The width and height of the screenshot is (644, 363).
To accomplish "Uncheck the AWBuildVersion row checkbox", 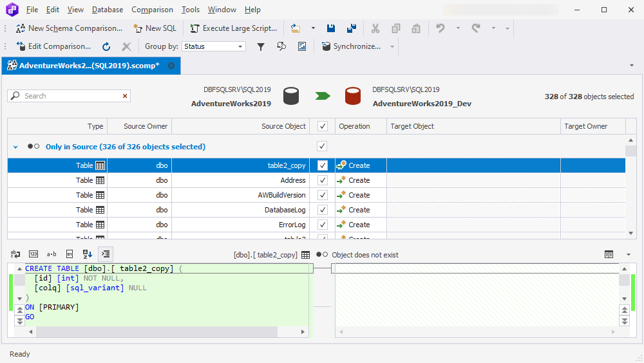I will (323, 195).
